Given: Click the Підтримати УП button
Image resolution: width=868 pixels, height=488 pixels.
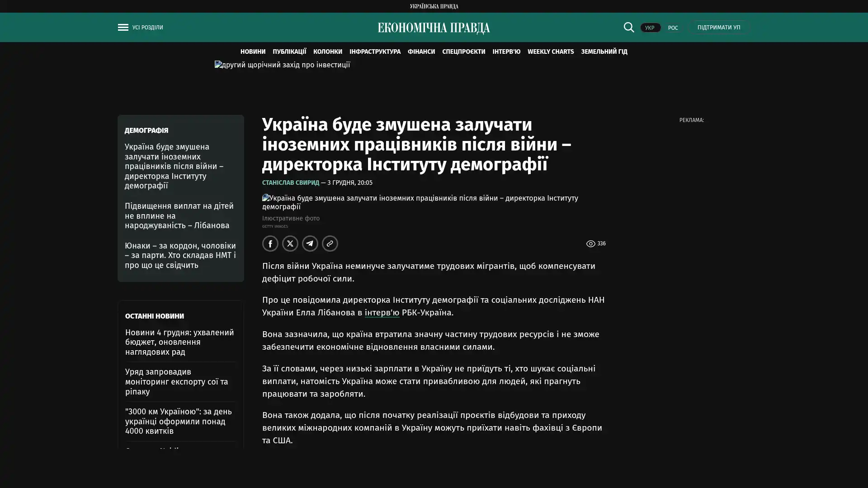Looking at the screenshot, I should [718, 28].
